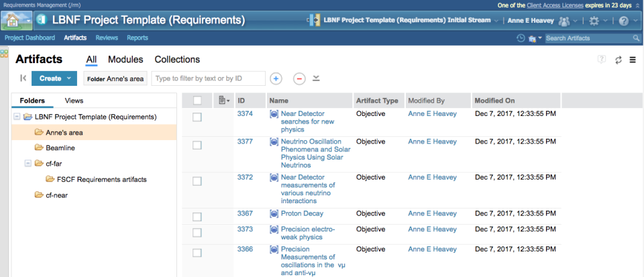
Task: Toggle the select-all checkbox in table header
Action: pyautogui.click(x=197, y=101)
